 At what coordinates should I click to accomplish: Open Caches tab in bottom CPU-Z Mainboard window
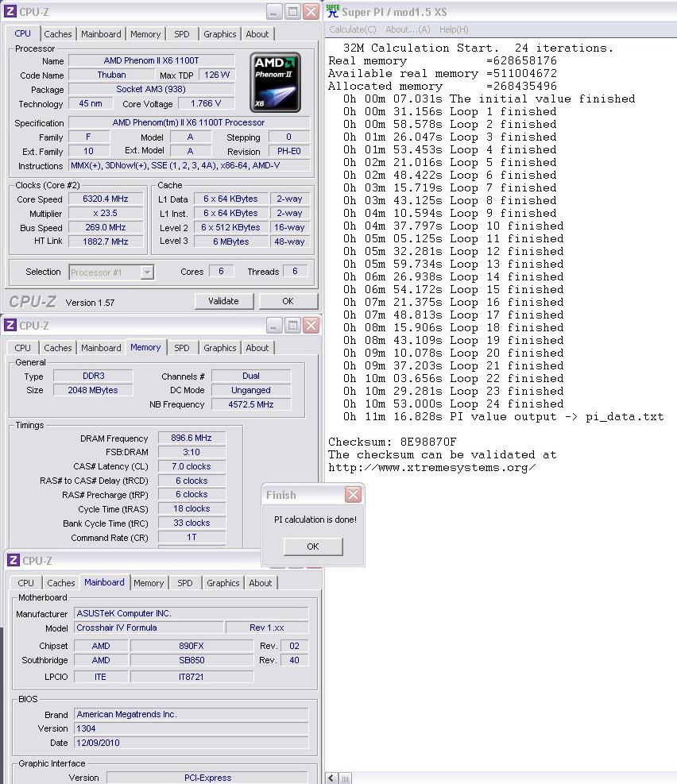point(60,582)
